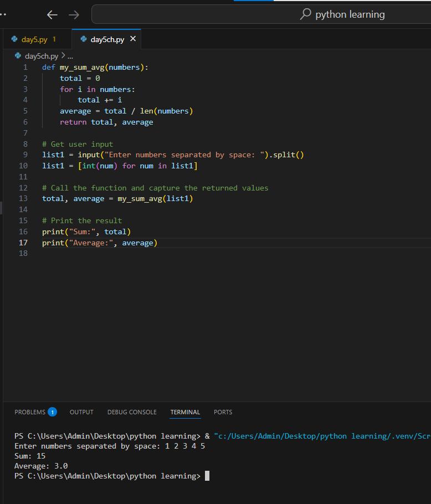Click the problems count badge showing 1
This screenshot has width=431, height=504.
tap(53, 412)
